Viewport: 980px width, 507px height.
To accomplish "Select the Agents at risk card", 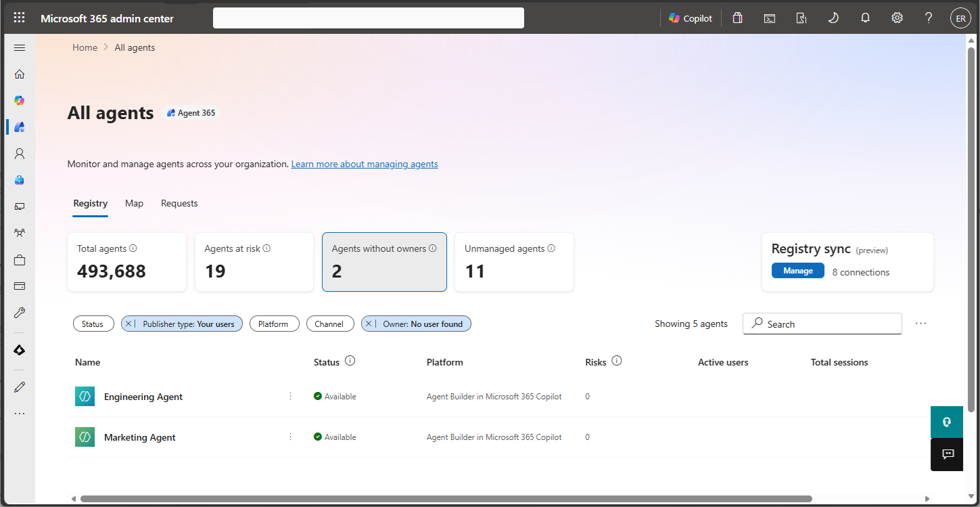I will (254, 262).
